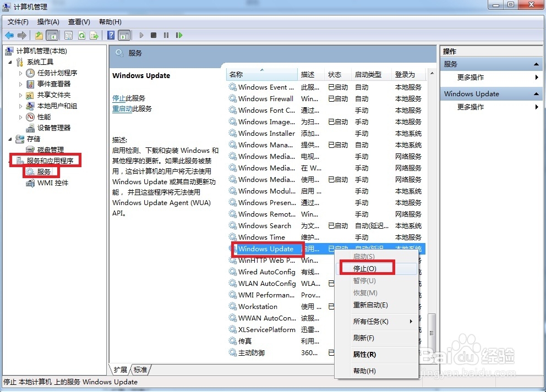Sort by 状态 column header

(x=338, y=74)
